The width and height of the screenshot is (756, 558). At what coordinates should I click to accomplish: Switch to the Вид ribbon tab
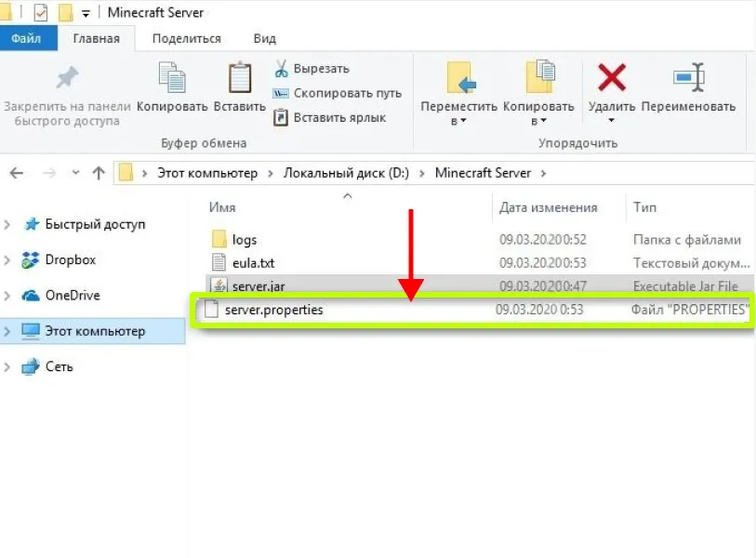pos(265,38)
